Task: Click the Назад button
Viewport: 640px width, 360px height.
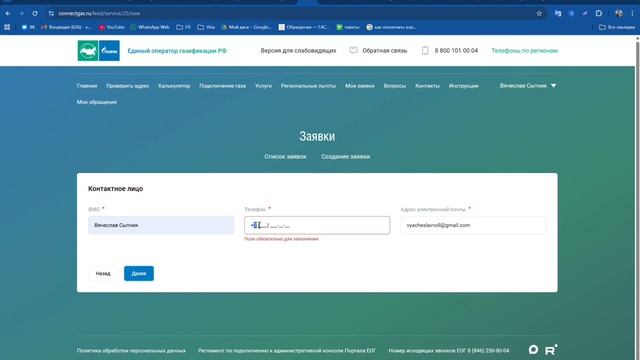Action: pos(103,273)
